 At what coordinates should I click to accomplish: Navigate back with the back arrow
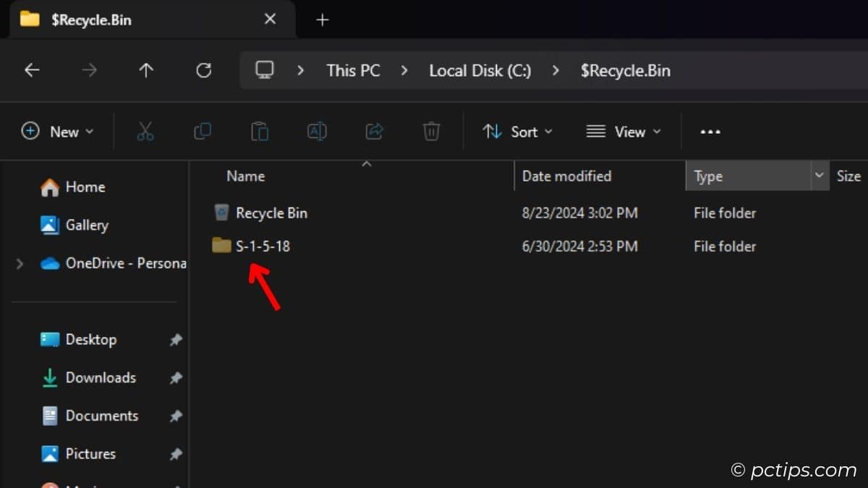tap(32, 70)
